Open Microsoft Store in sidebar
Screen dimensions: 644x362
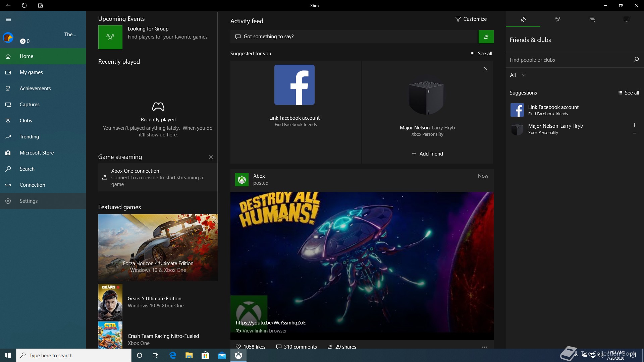(43, 153)
